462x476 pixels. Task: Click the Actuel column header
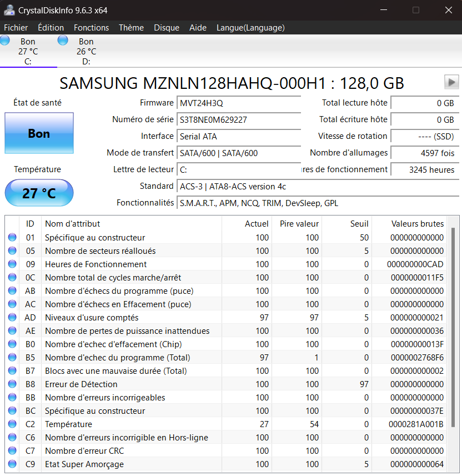247,224
